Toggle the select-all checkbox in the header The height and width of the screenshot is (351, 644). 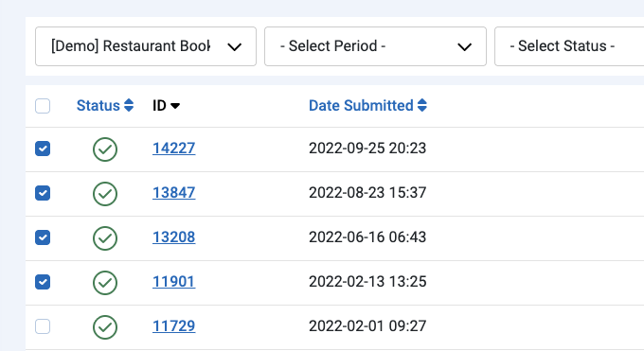[x=43, y=106]
